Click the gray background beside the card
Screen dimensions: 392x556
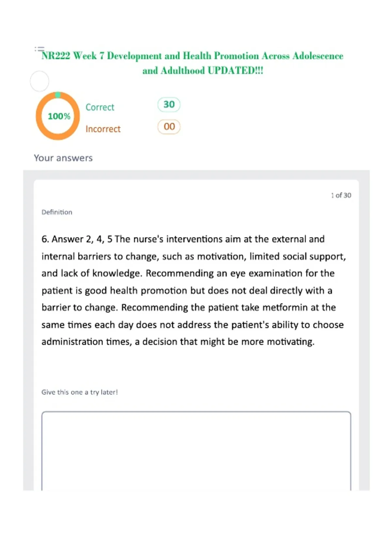coord(28,327)
